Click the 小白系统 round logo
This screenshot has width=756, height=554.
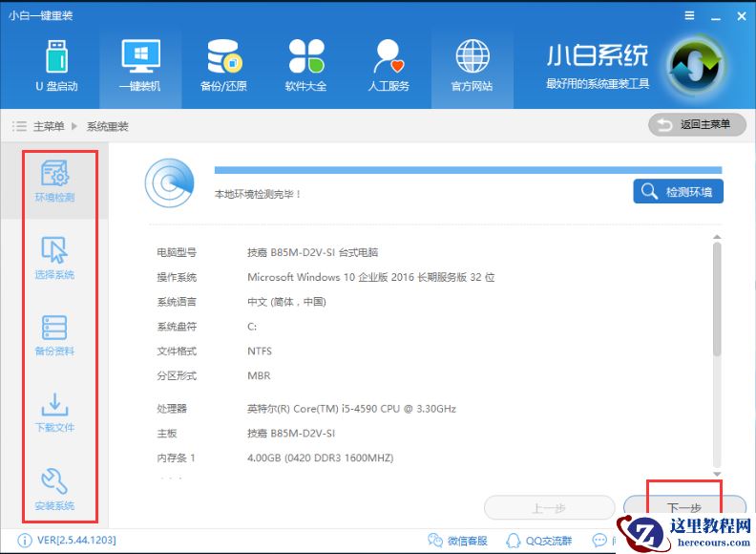[695, 65]
